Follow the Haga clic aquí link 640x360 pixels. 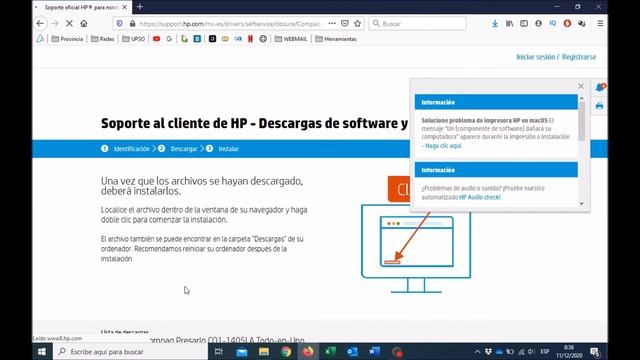[443, 146]
